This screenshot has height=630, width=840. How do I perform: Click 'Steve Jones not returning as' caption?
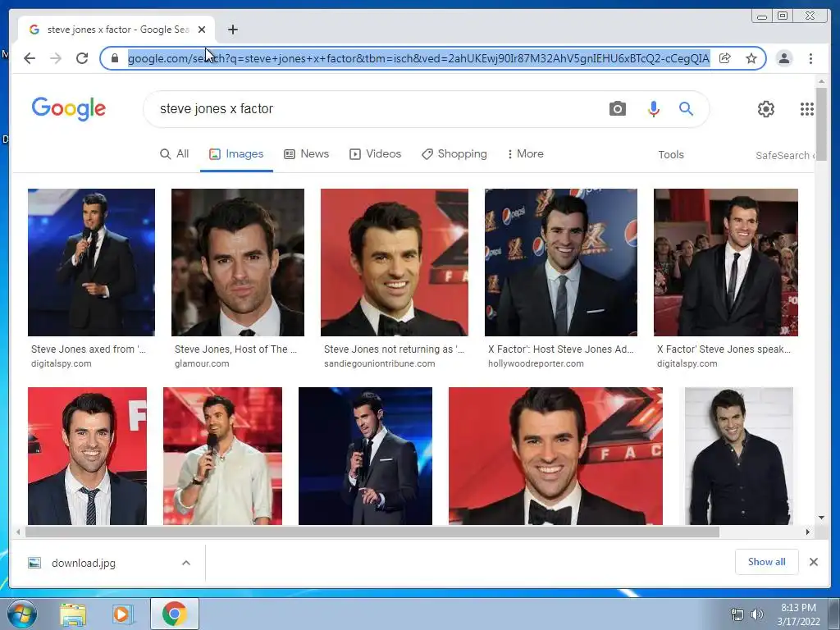(x=394, y=349)
